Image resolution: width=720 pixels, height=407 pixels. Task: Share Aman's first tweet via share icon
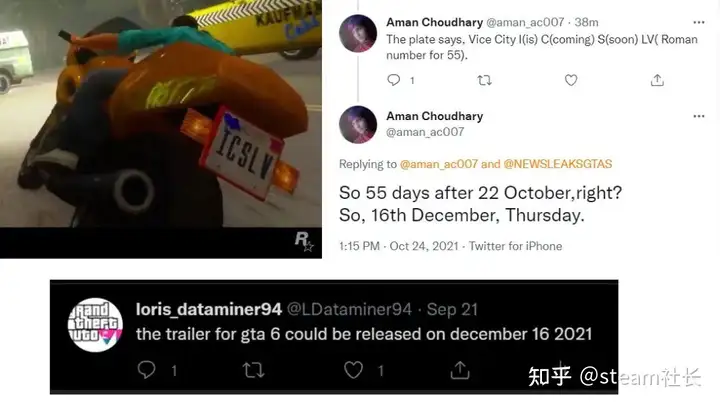coord(657,80)
